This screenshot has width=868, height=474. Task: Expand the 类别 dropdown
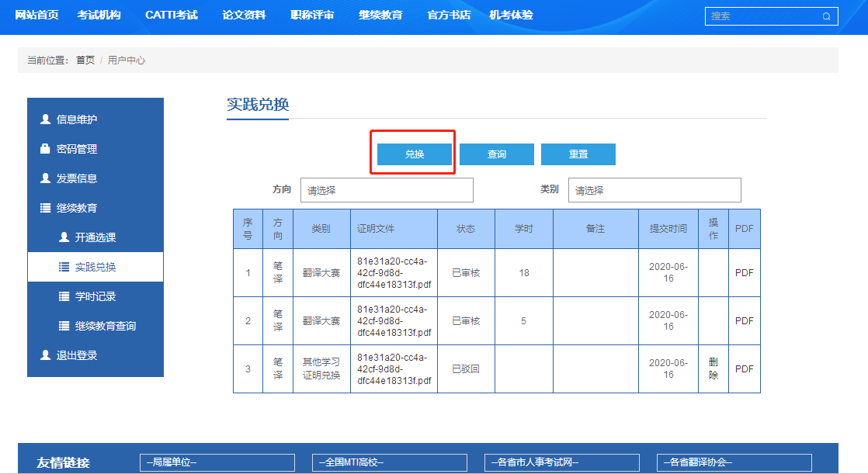(654, 190)
